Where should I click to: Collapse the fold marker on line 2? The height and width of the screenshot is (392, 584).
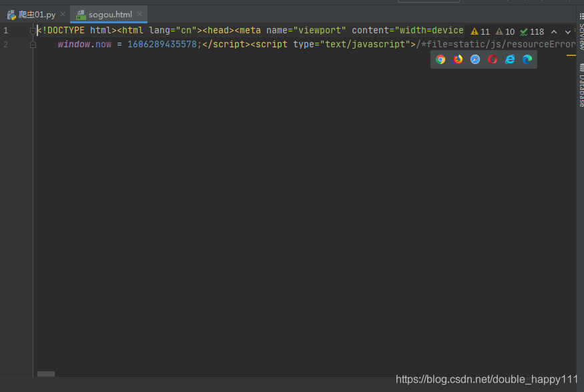33,45
